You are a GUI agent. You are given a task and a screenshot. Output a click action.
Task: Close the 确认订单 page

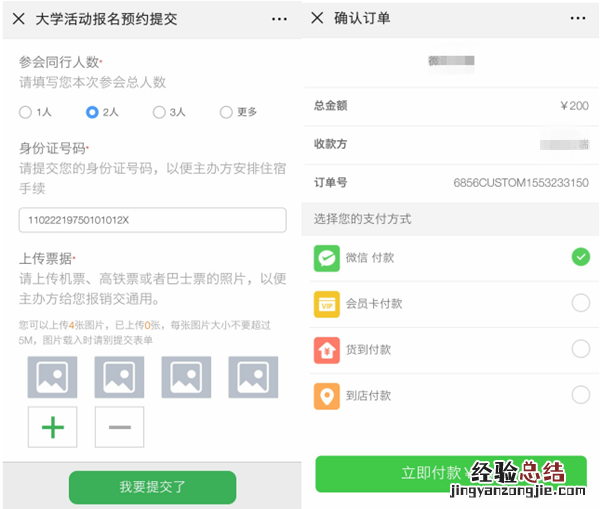tap(317, 19)
